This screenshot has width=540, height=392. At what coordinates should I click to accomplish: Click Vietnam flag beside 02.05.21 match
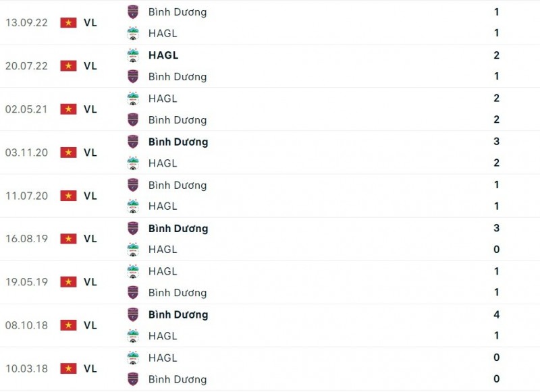coord(68,109)
